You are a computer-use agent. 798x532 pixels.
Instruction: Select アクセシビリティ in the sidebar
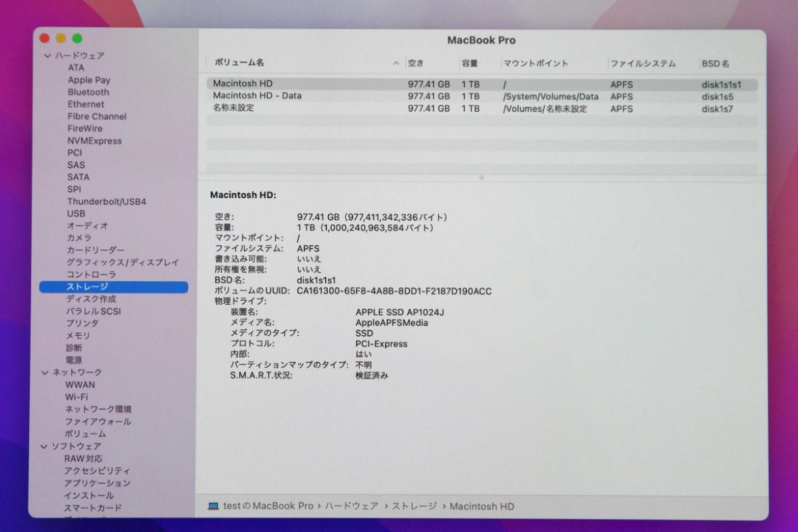coord(98,471)
